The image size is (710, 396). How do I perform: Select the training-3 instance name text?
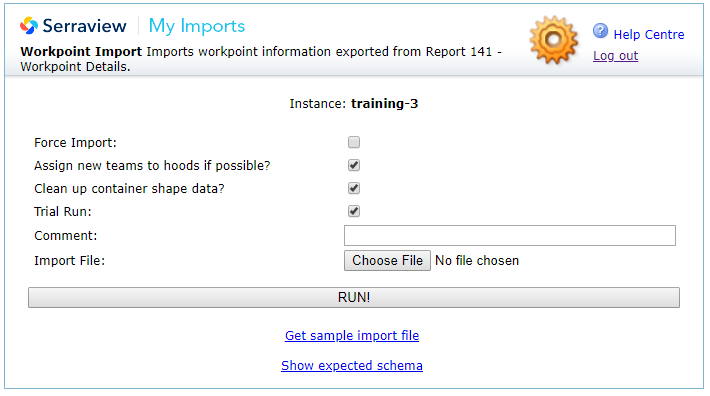384,104
